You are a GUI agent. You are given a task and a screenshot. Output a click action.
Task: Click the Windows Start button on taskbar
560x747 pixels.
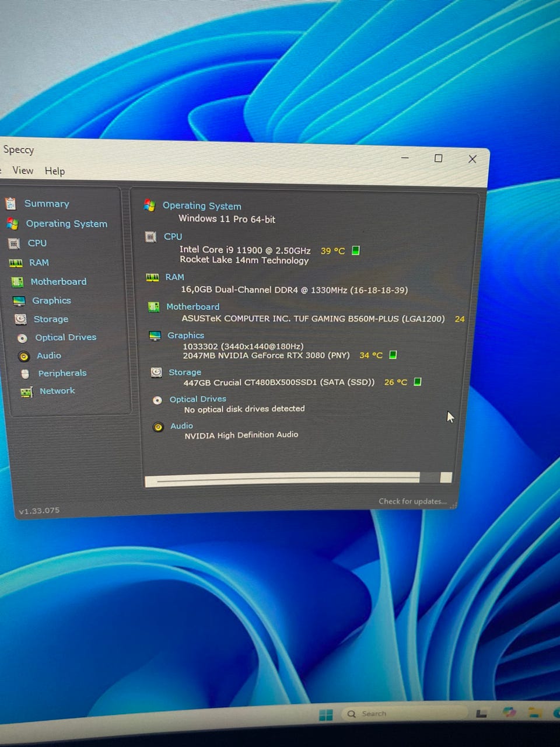pyautogui.click(x=326, y=715)
